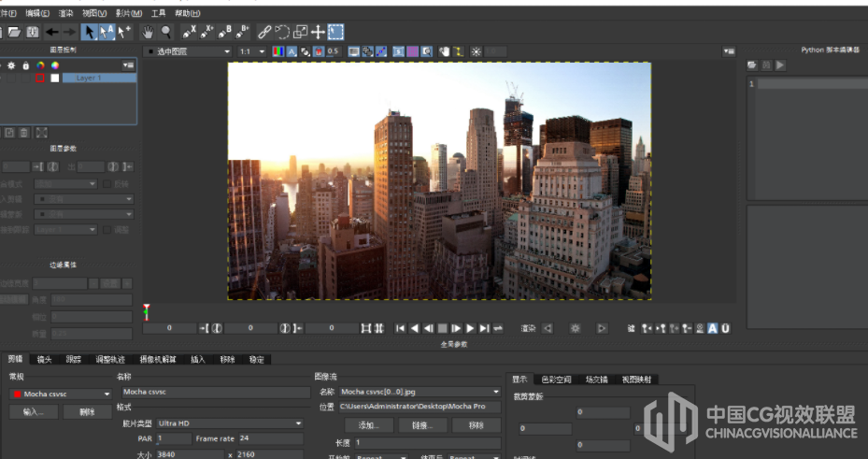
Task: Click the 删除 button under the clip dropdown
Action: point(87,412)
